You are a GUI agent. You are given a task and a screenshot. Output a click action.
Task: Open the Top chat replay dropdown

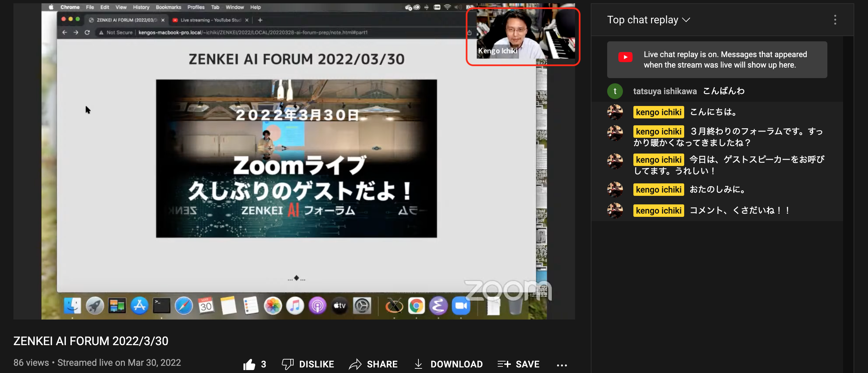click(649, 20)
